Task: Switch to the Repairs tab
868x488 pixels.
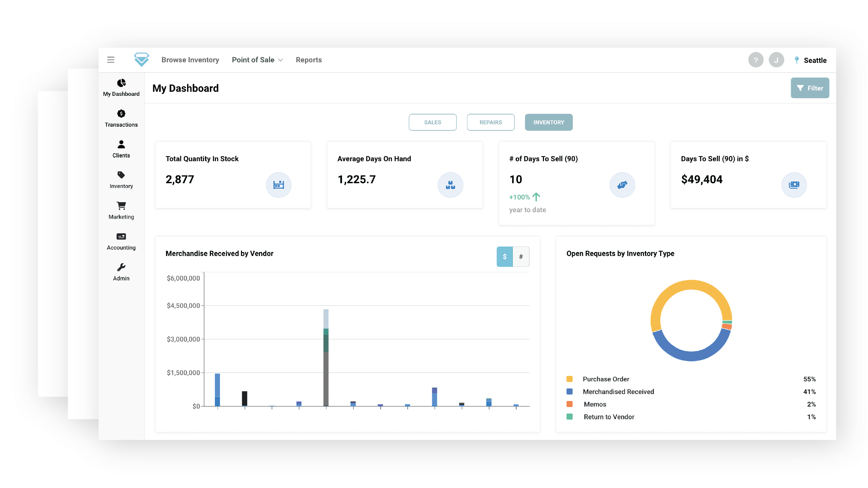Action: (x=490, y=122)
